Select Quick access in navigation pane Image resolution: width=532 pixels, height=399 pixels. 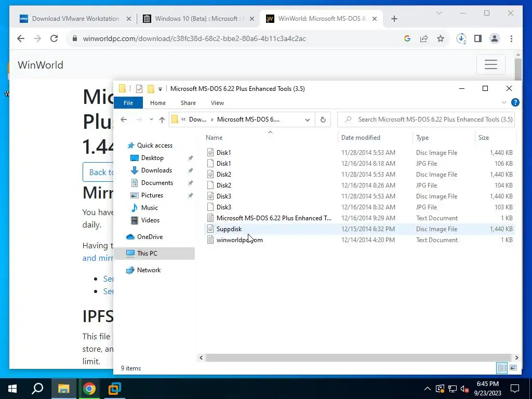155,145
